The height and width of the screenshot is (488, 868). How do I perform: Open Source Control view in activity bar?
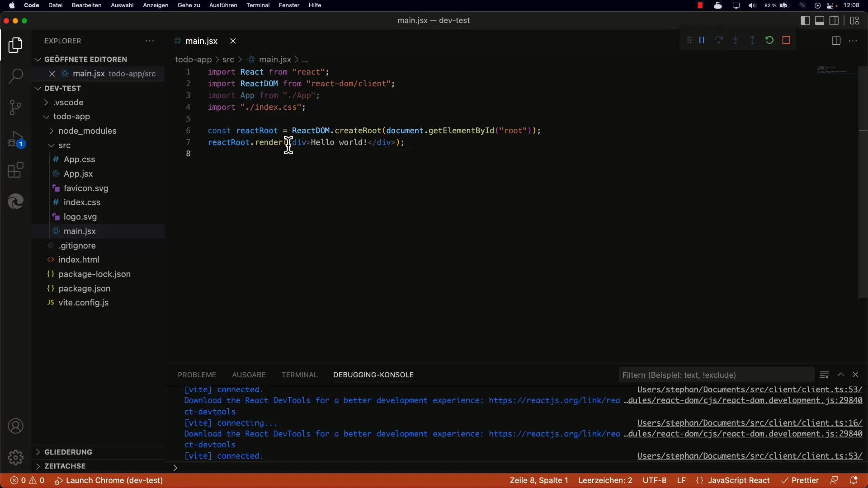tap(15, 107)
